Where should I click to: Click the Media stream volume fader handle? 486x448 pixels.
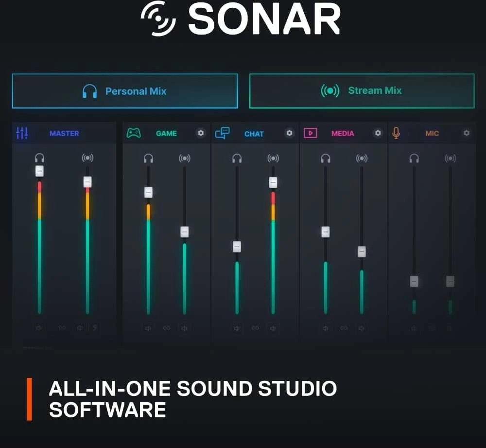pyautogui.click(x=362, y=251)
